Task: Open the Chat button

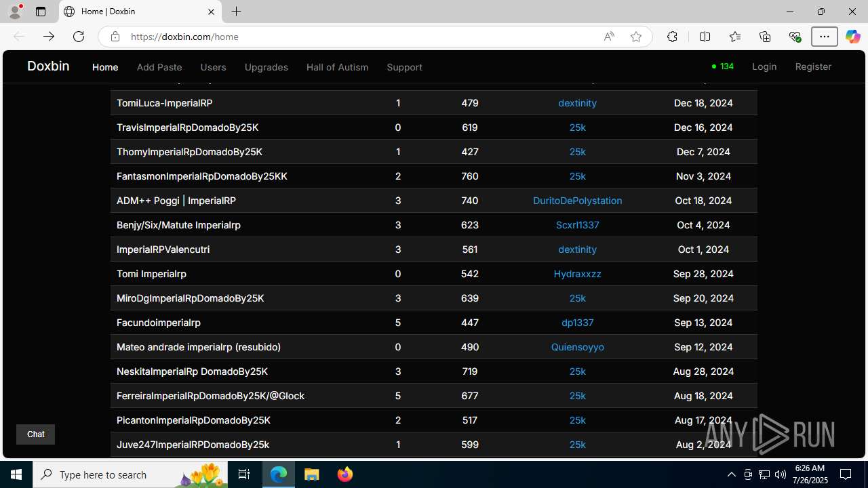Action: (x=35, y=434)
